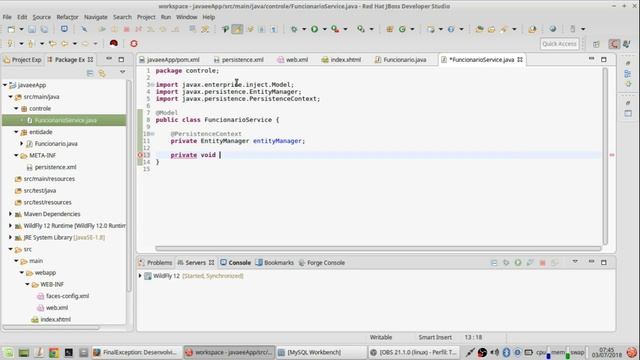The image size is (640, 360).
Task: Click the Save All toolbar icon
Action: [44, 29]
